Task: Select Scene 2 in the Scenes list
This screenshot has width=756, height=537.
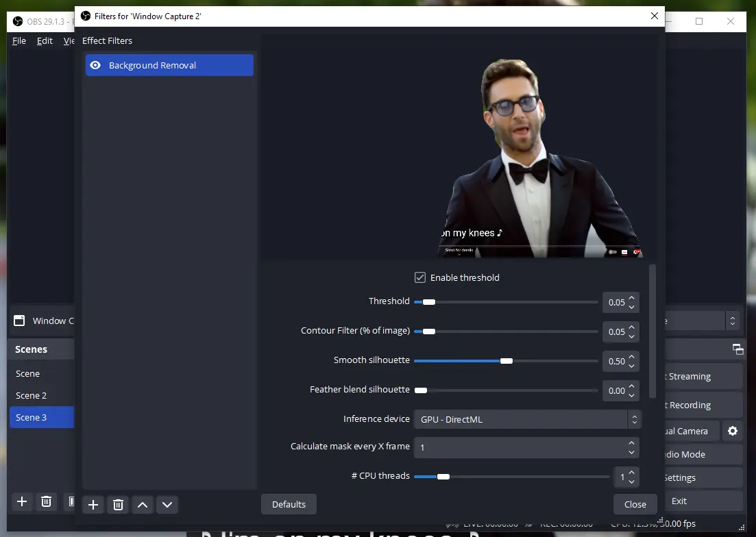Action: (32, 395)
